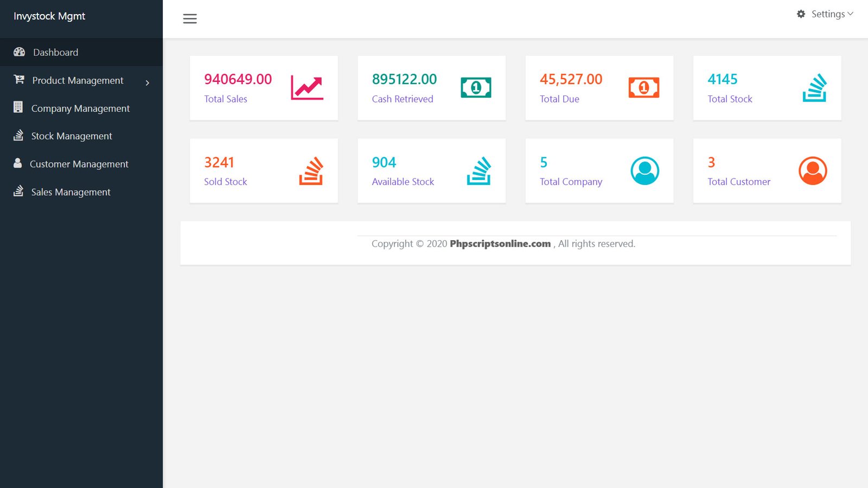Click the Invystock Mgmt brand title
868x488 pixels.
click(x=49, y=16)
